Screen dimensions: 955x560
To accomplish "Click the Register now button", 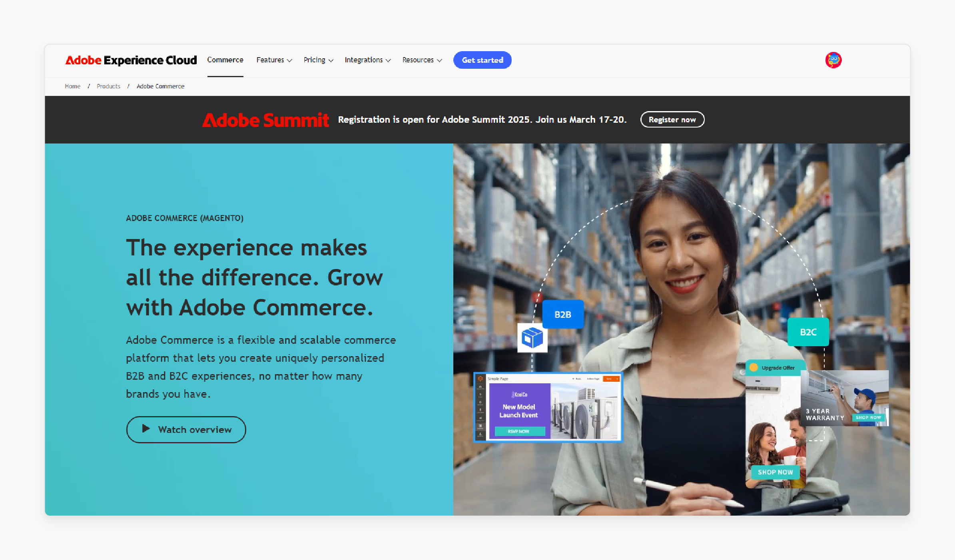I will pos(672,120).
